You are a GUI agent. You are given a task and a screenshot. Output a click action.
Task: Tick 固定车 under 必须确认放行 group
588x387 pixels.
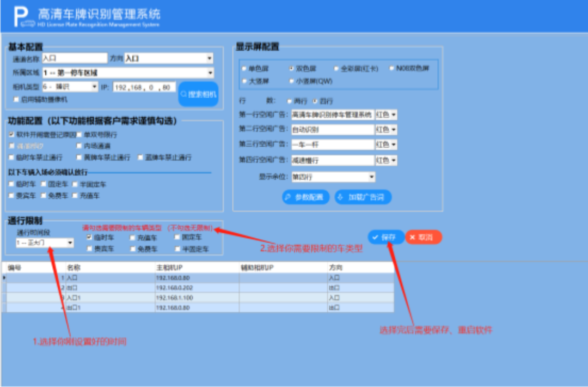coord(44,184)
